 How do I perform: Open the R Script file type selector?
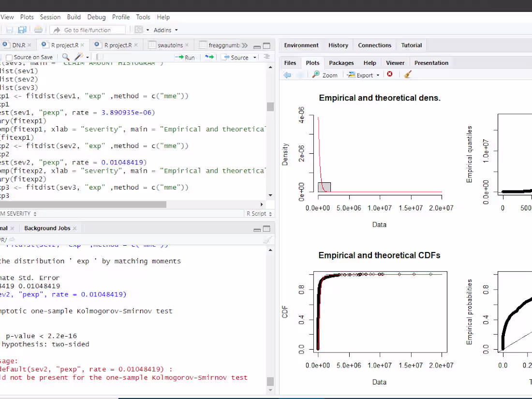(x=259, y=214)
